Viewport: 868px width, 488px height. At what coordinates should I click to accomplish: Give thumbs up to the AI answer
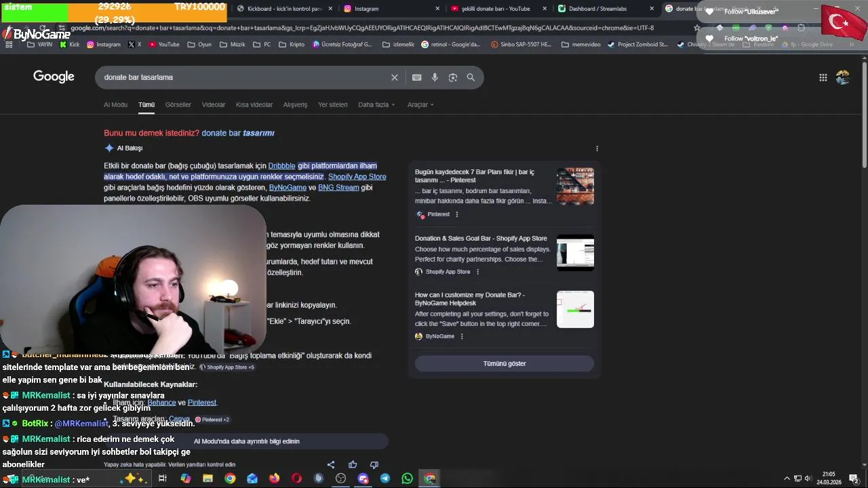click(x=353, y=464)
